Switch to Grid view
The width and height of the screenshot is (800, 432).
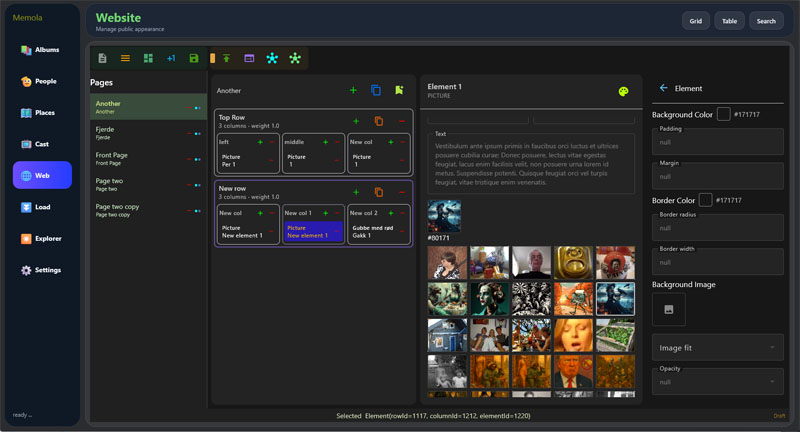(x=695, y=21)
